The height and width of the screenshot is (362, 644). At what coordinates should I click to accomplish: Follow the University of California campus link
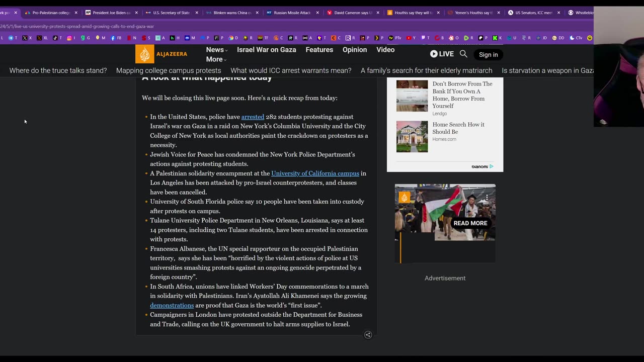tap(315, 173)
